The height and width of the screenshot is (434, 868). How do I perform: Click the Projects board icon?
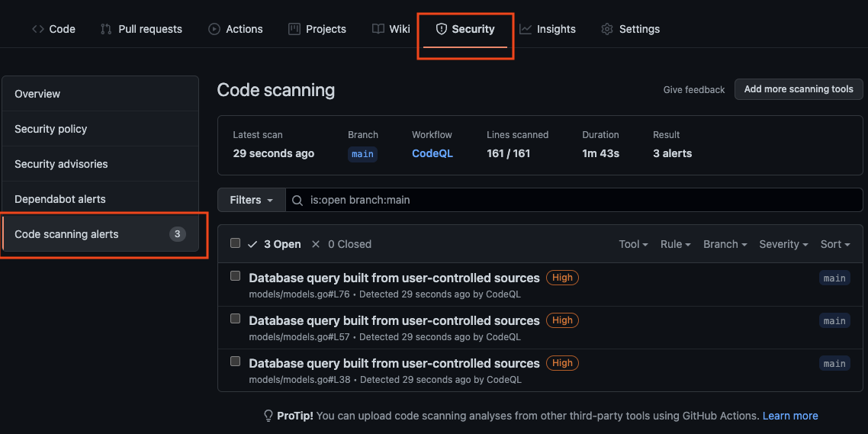coord(294,29)
